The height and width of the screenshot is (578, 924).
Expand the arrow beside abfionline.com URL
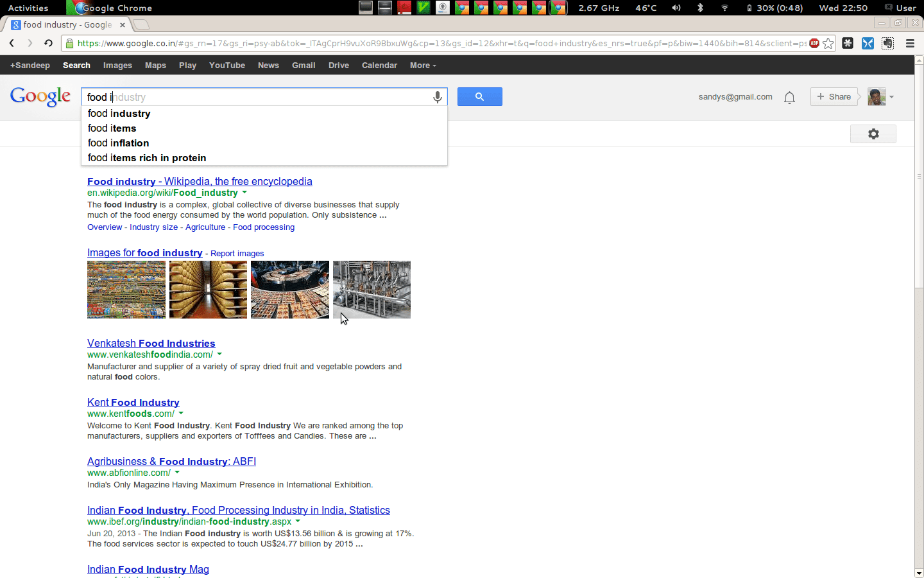pyautogui.click(x=177, y=473)
